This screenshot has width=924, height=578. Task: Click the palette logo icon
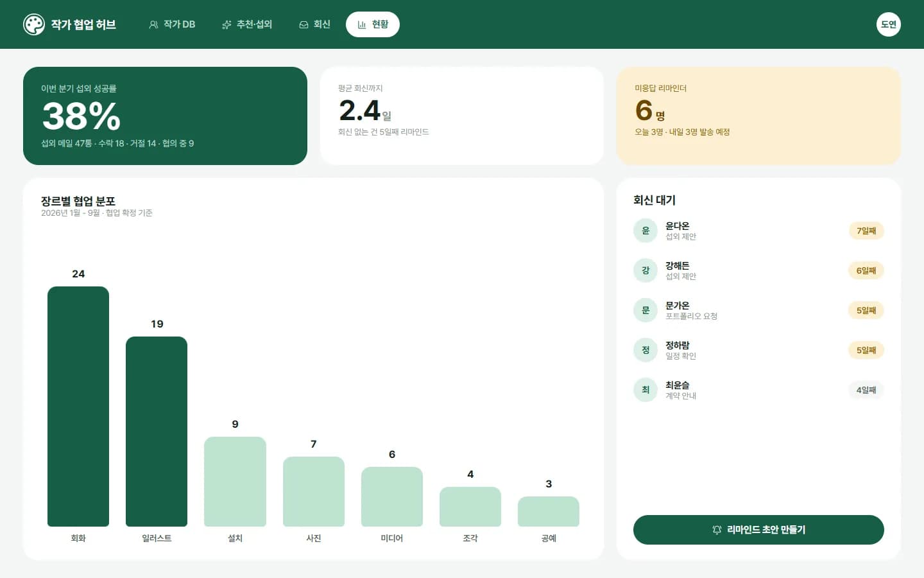pos(34,24)
